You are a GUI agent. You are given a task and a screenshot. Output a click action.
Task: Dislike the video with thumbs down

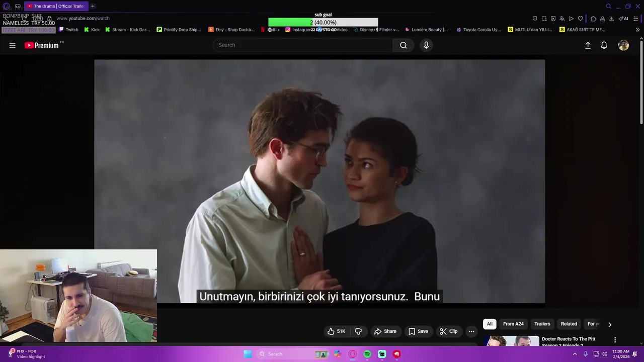(x=358, y=331)
